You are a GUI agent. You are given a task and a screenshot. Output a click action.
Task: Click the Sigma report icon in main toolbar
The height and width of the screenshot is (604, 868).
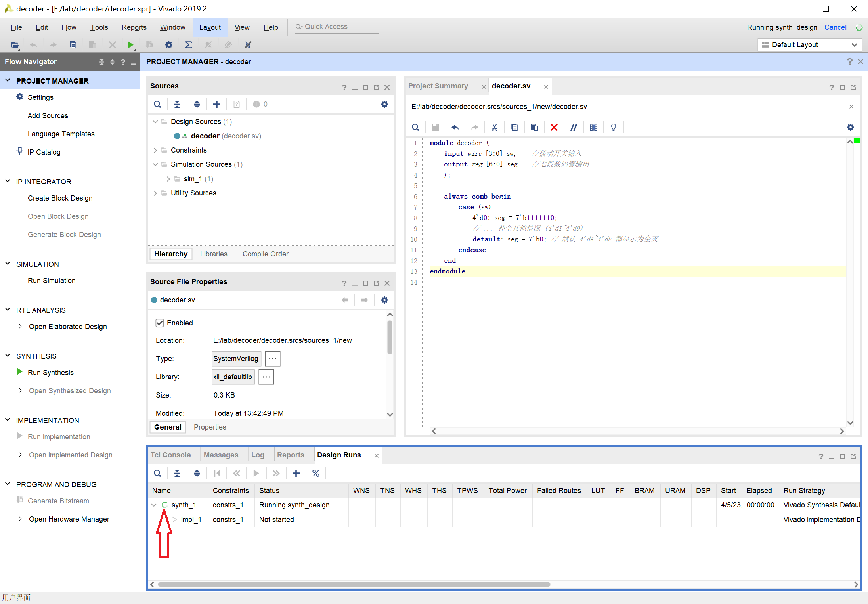(189, 45)
